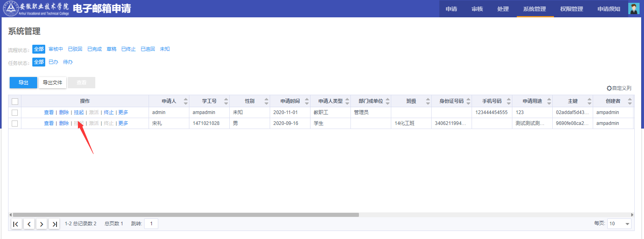Filter 流程状态 by 已完成

[x=94, y=49]
